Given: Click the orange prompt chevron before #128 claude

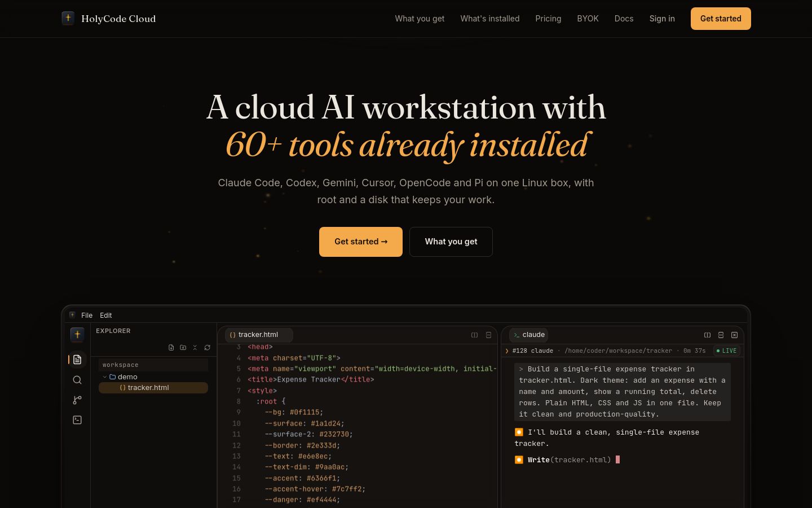Looking at the screenshot, I should tap(507, 351).
